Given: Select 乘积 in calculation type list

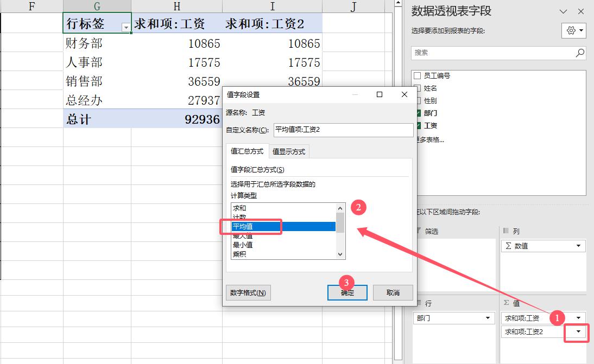Looking at the screenshot, I should tap(283, 254).
